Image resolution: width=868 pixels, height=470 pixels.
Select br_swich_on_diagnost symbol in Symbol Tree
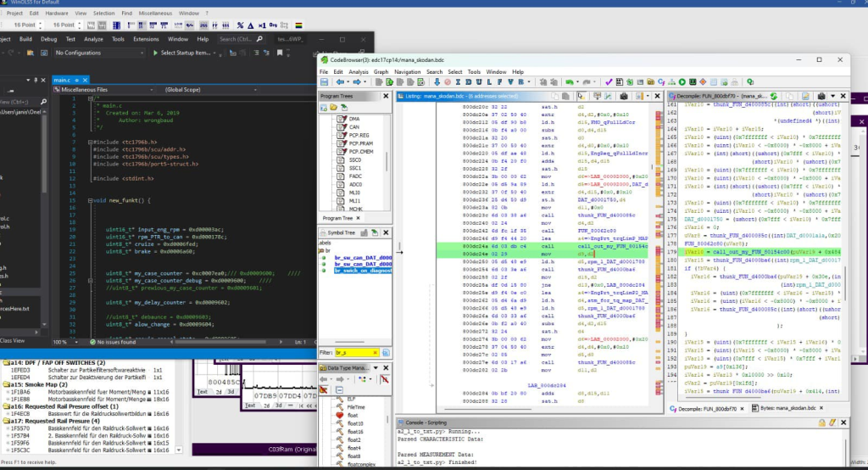[x=362, y=271]
